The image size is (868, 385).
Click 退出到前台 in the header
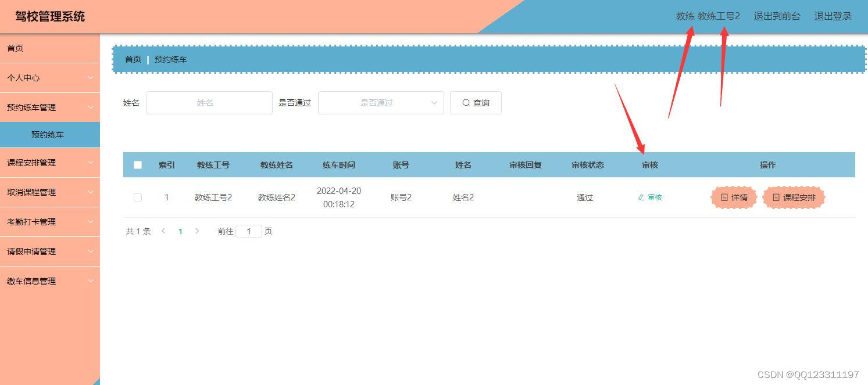click(777, 16)
